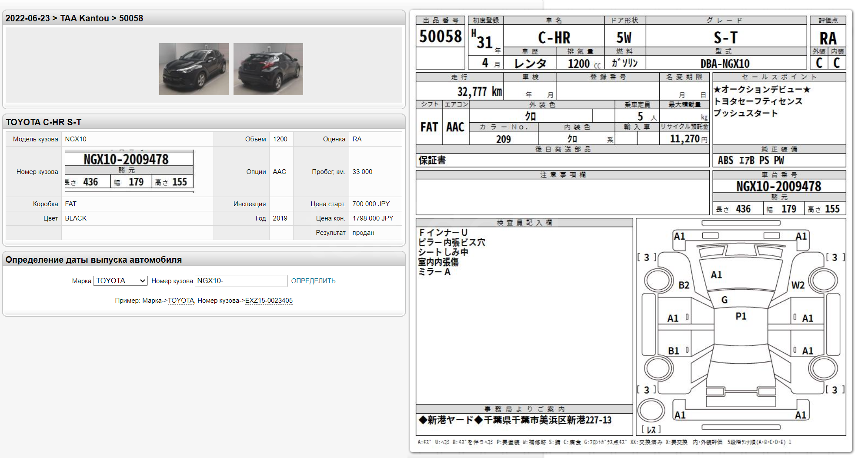Click the Номер кузова input with NGX10-

(241, 281)
